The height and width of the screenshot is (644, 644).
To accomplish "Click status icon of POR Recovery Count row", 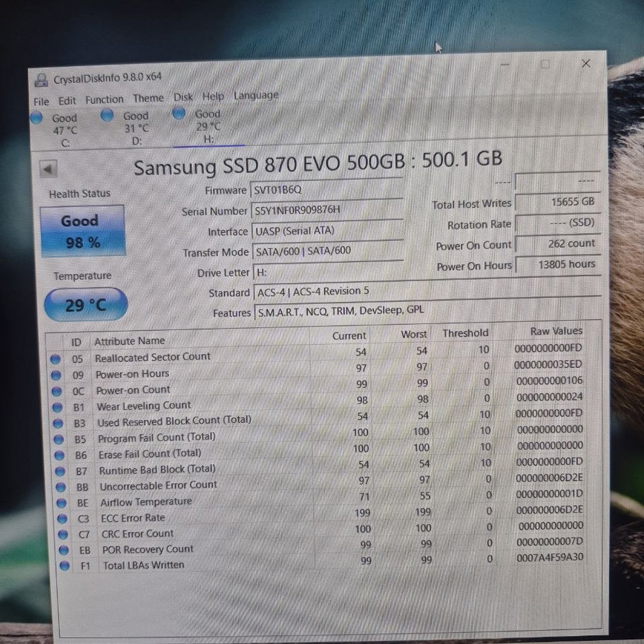I will pyautogui.click(x=64, y=550).
